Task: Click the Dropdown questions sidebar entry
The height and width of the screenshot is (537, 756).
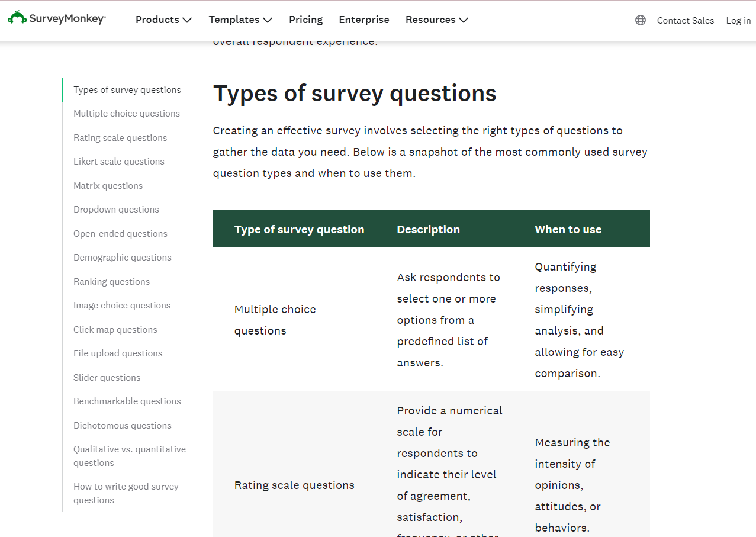Action: coord(116,209)
